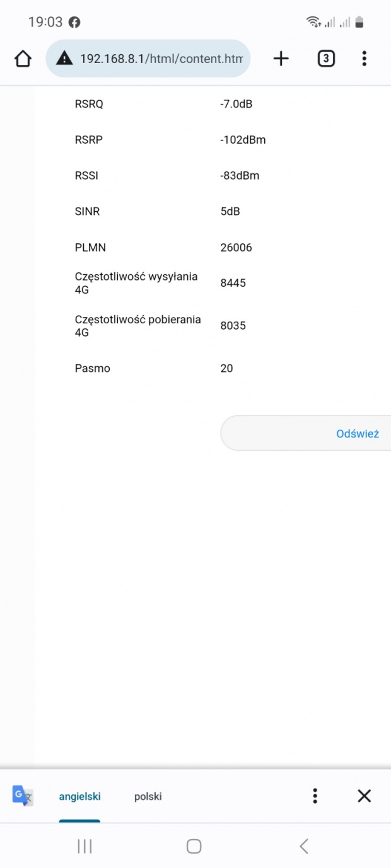Open a new tab with plus icon
Image resolution: width=391 pixels, height=868 pixels.
pyautogui.click(x=281, y=59)
